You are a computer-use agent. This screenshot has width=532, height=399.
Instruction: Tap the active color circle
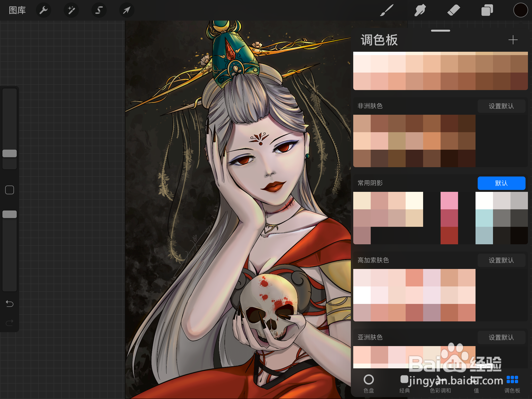click(521, 10)
